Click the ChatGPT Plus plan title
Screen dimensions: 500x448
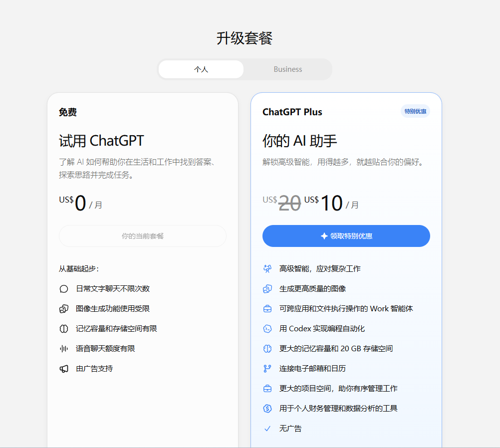coord(292,112)
